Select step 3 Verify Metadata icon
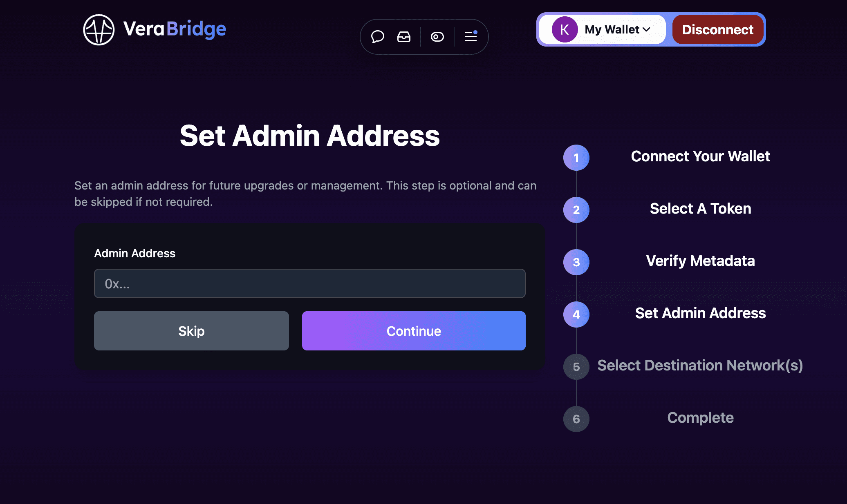 point(576,262)
